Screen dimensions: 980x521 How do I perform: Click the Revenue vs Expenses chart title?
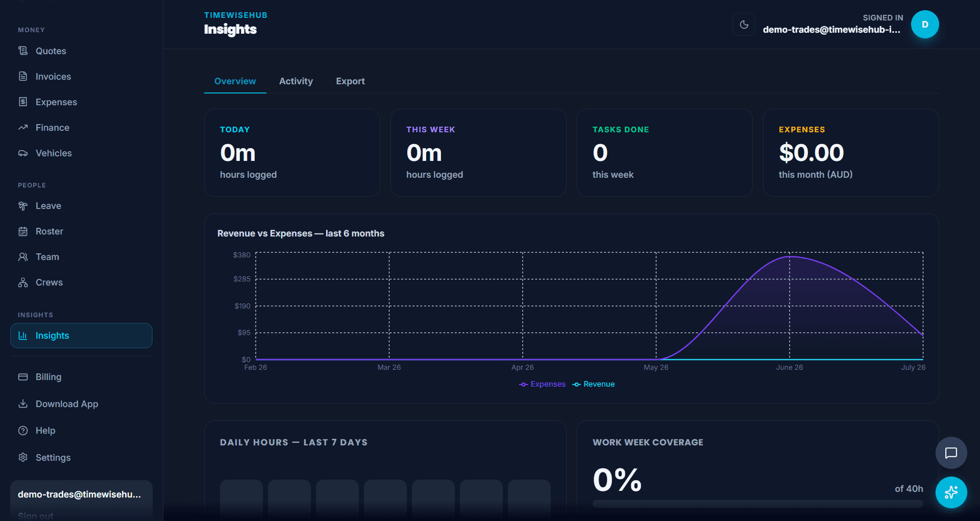(301, 233)
